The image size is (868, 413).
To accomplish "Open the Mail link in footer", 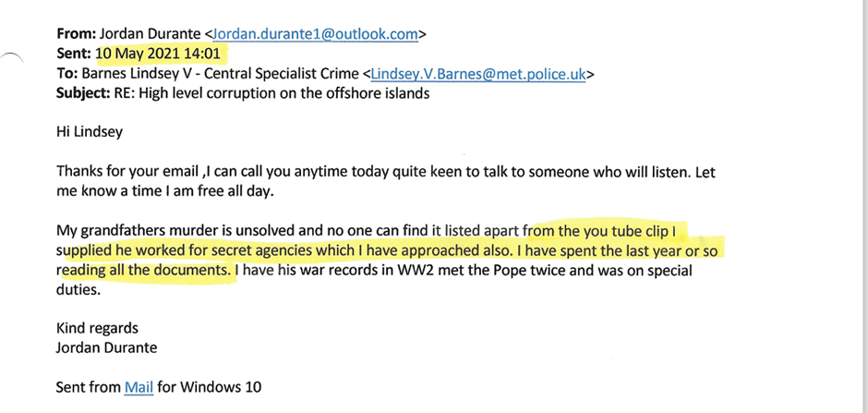I will (139, 387).
